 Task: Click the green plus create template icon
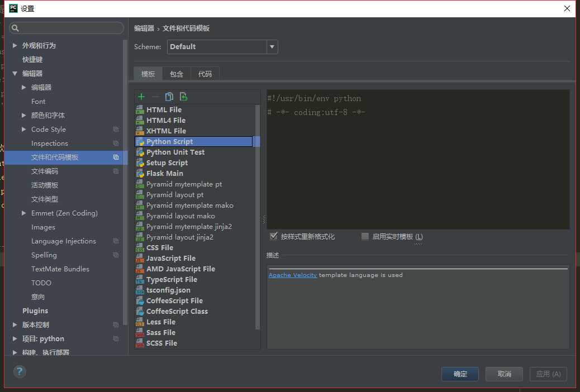pos(141,97)
